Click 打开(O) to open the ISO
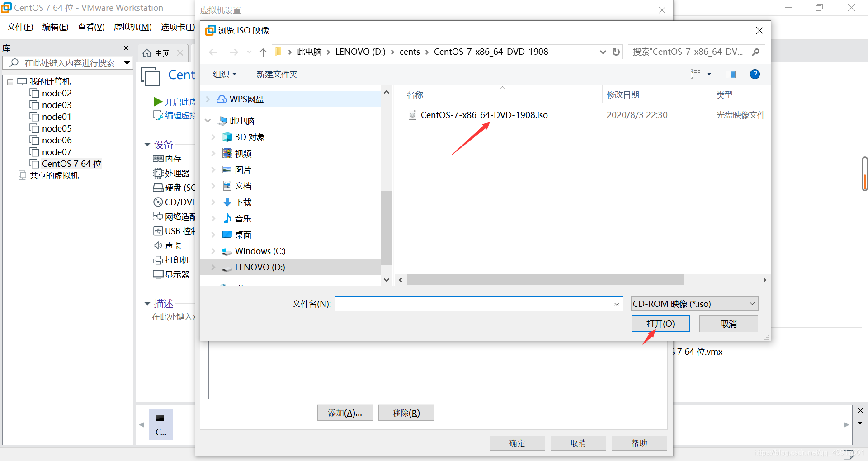This screenshot has height=461, width=868. tap(660, 324)
